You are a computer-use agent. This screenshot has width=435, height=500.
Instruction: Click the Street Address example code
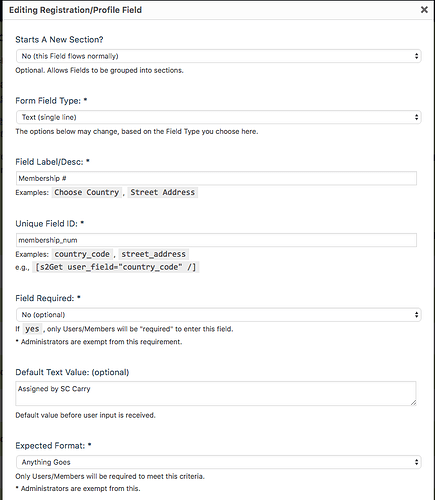coord(163,192)
